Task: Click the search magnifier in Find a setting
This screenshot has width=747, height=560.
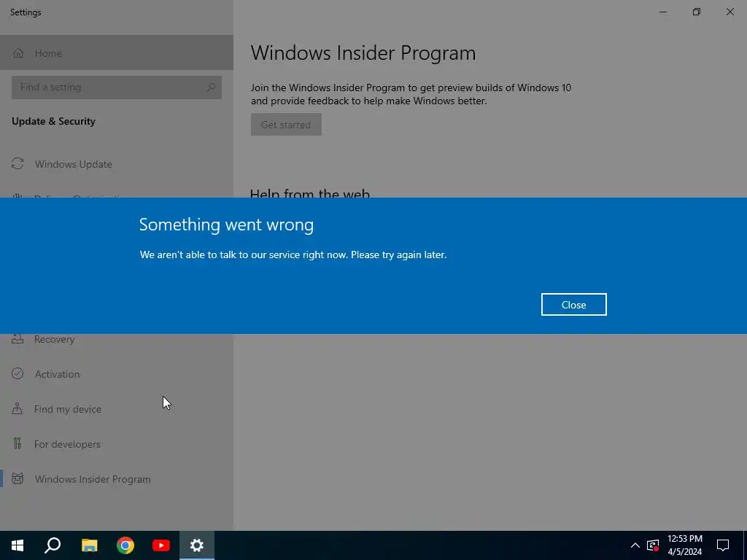Action: [x=211, y=87]
